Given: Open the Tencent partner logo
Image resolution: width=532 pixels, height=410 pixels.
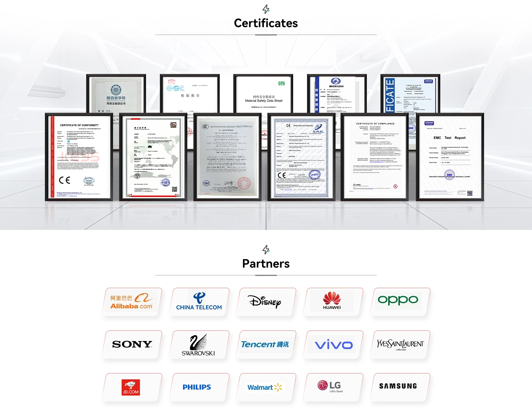Looking at the screenshot, I should click(x=265, y=344).
